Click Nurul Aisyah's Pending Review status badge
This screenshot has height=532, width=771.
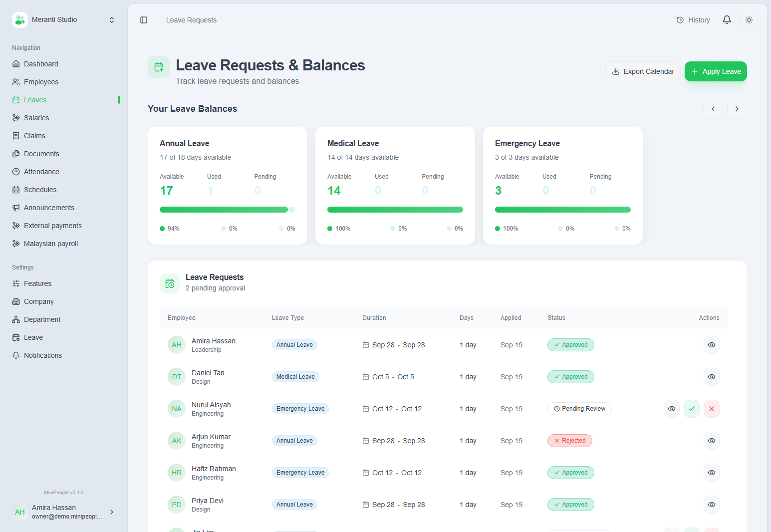pos(579,409)
